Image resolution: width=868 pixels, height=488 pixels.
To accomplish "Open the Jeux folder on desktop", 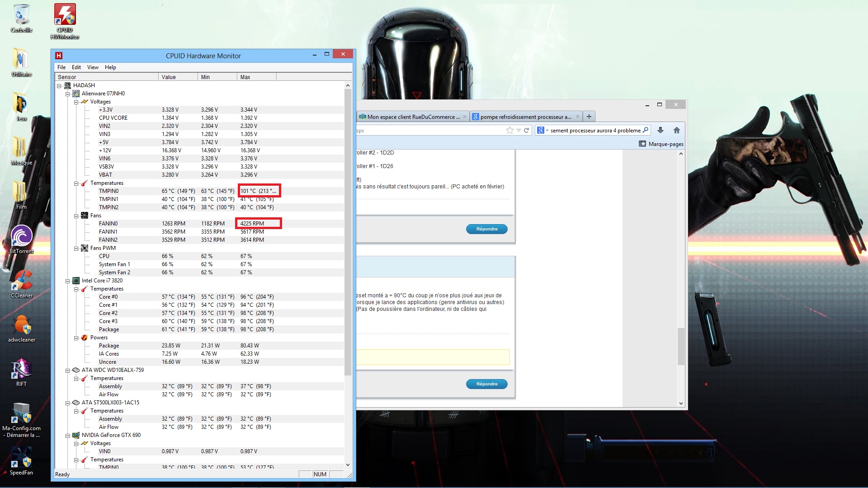I will tap(21, 107).
